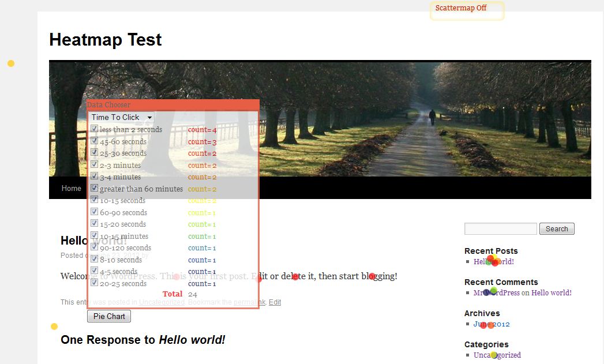Uncheck 'greater than 60 minutes' checkbox
This screenshot has height=364, width=604.
(94, 188)
